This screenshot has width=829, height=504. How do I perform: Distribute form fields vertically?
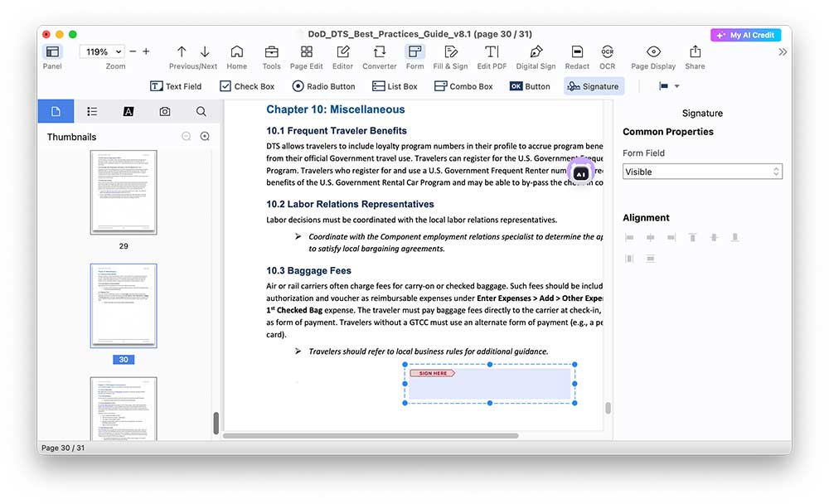point(650,259)
